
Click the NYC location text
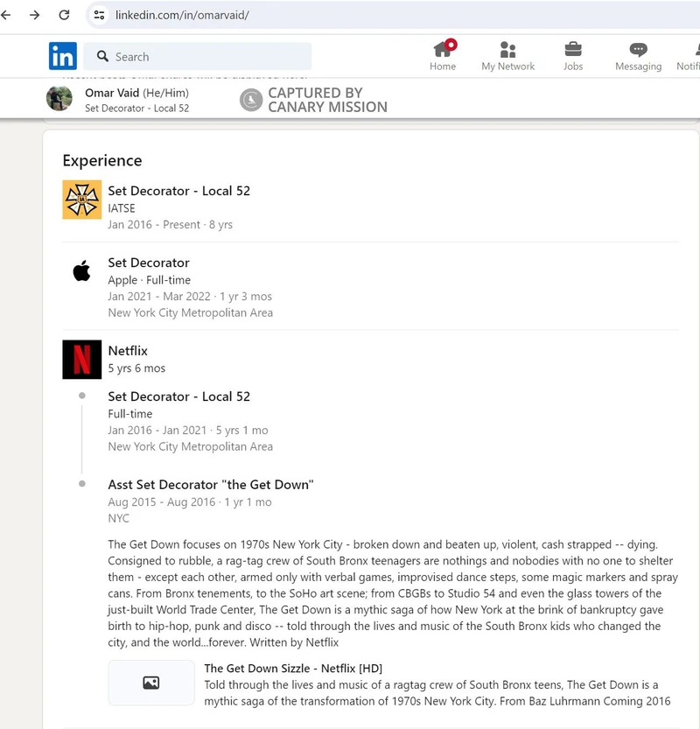(x=118, y=518)
